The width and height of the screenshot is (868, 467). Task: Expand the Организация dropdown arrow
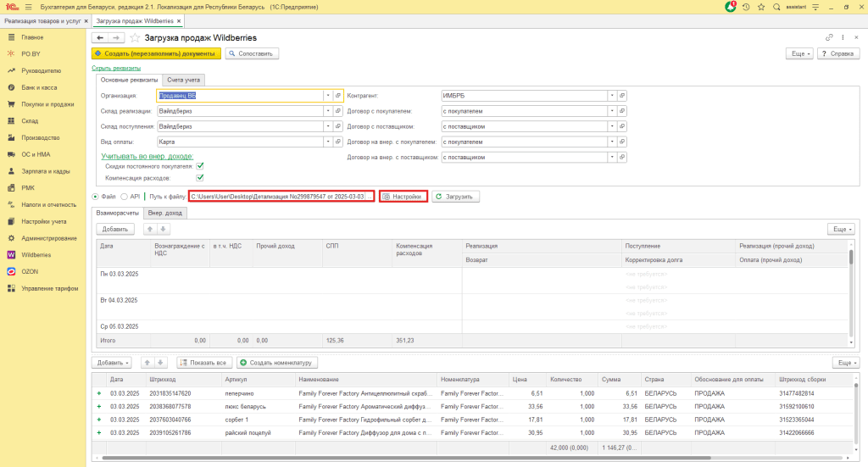(327, 96)
